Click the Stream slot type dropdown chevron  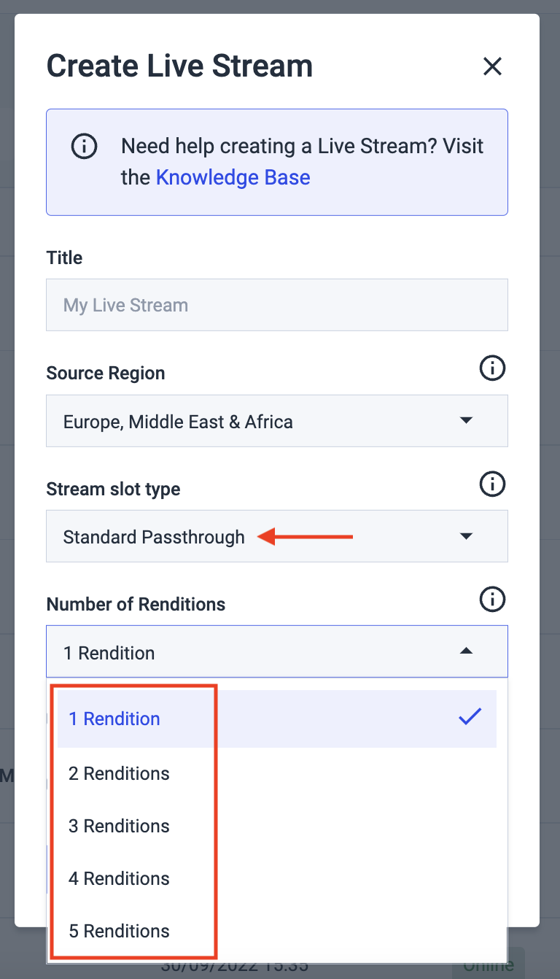pos(466,536)
